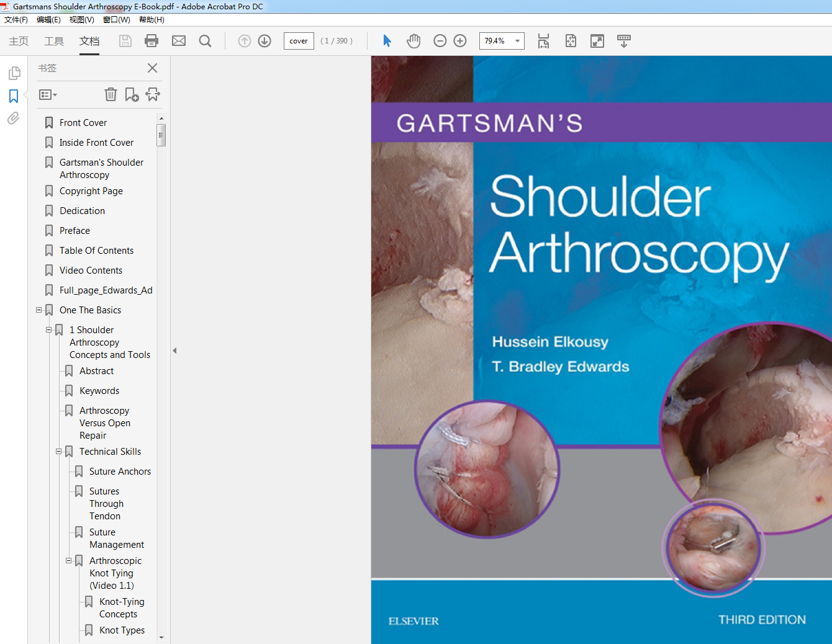Collapse 1 Shoulder Arthroscopy Concepts node
The image size is (832, 644).
coord(49,329)
